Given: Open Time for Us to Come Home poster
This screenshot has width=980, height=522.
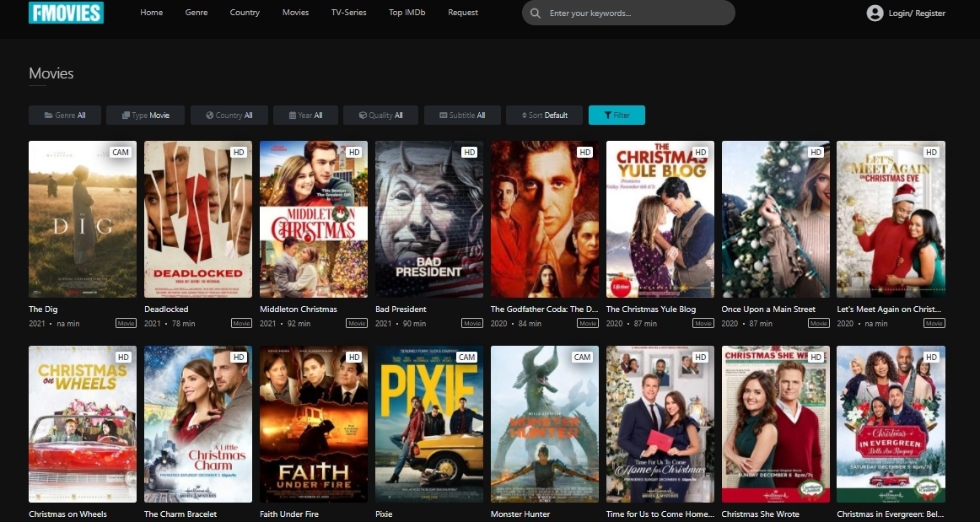Looking at the screenshot, I should (x=660, y=424).
